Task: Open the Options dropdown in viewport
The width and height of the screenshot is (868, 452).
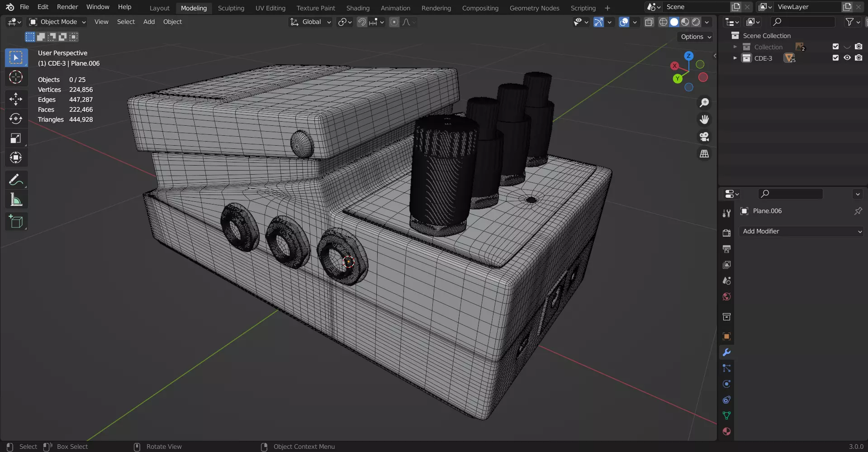Action: (696, 37)
